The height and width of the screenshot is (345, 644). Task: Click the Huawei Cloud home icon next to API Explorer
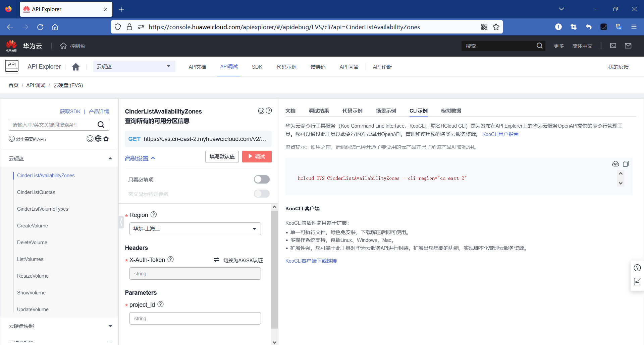76,67
